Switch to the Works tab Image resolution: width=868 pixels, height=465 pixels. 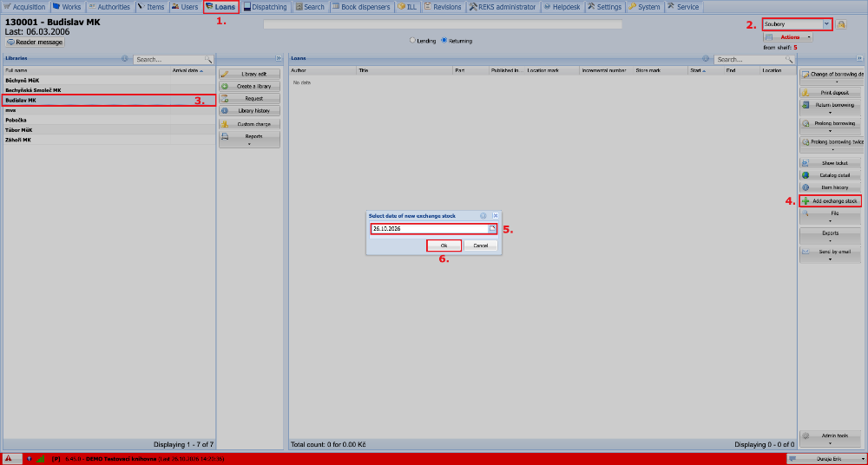(x=67, y=7)
